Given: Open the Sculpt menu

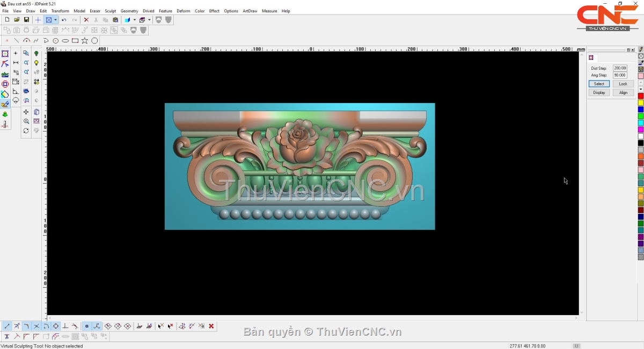Looking at the screenshot, I should click(110, 11).
